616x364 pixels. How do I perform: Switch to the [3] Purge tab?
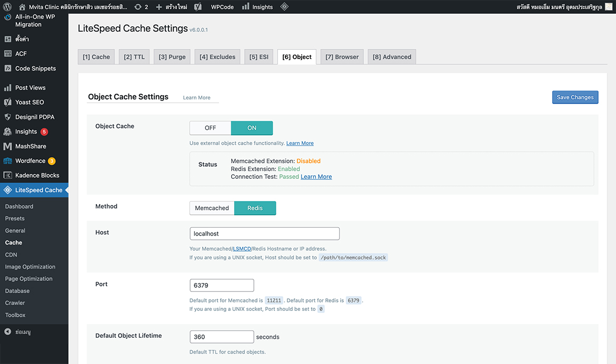coord(172,57)
